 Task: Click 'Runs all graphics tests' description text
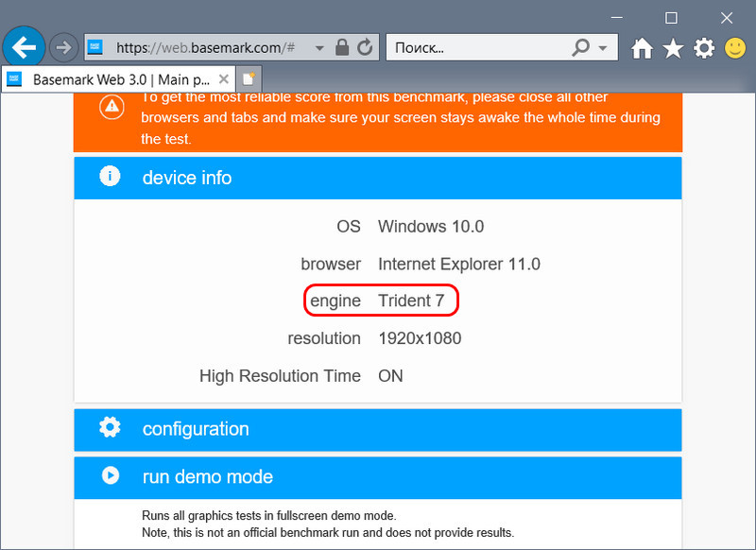pos(269,516)
